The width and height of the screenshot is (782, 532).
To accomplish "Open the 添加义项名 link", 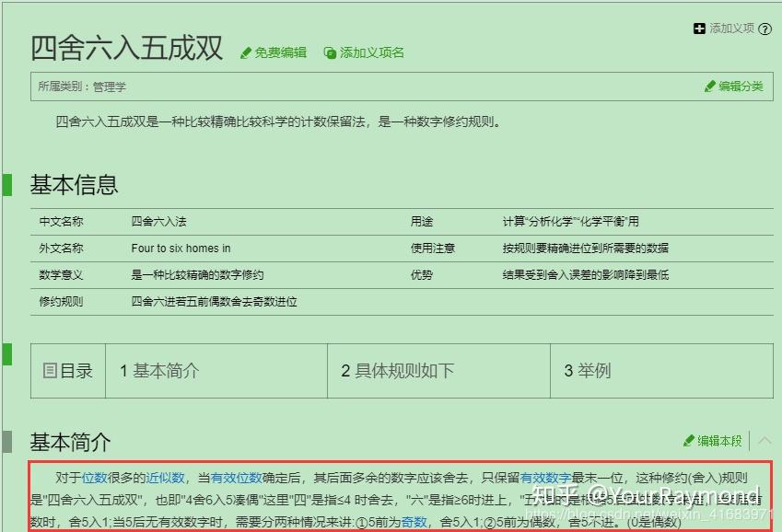I will coord(371,52).
